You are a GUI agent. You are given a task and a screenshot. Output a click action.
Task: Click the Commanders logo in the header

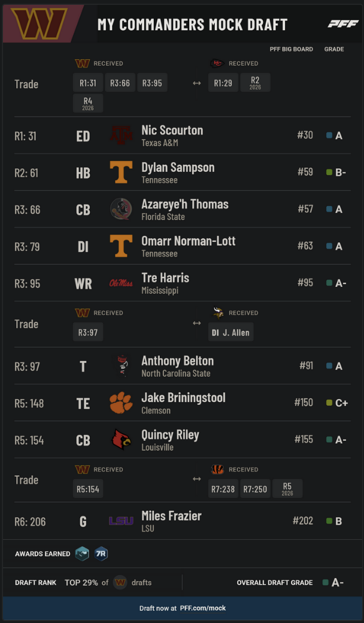point(39,23)
